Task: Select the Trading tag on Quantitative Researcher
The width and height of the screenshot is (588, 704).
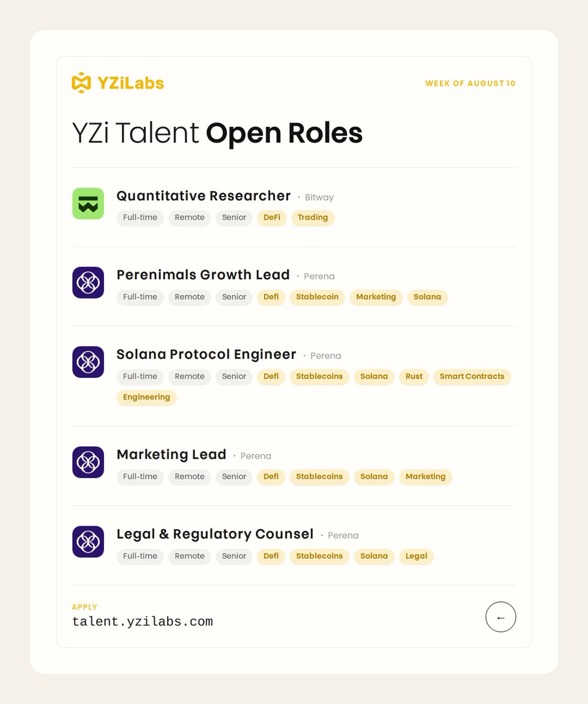Action: coord(313,218)
